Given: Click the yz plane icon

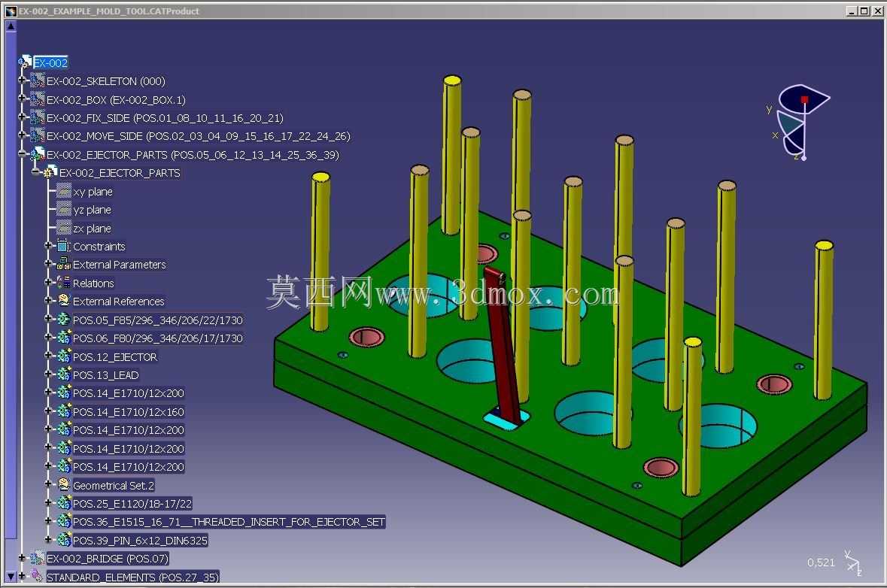Looking at the screenshot, I should pos(64,209).
